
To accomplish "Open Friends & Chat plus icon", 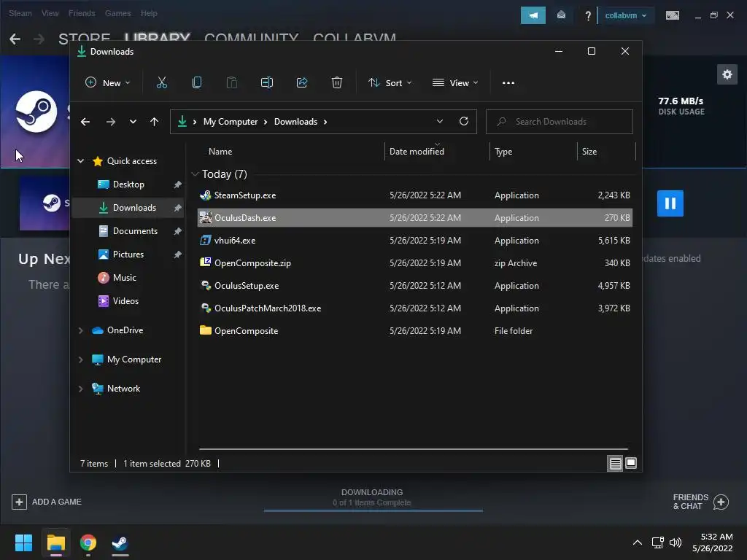I will point(721,502).
